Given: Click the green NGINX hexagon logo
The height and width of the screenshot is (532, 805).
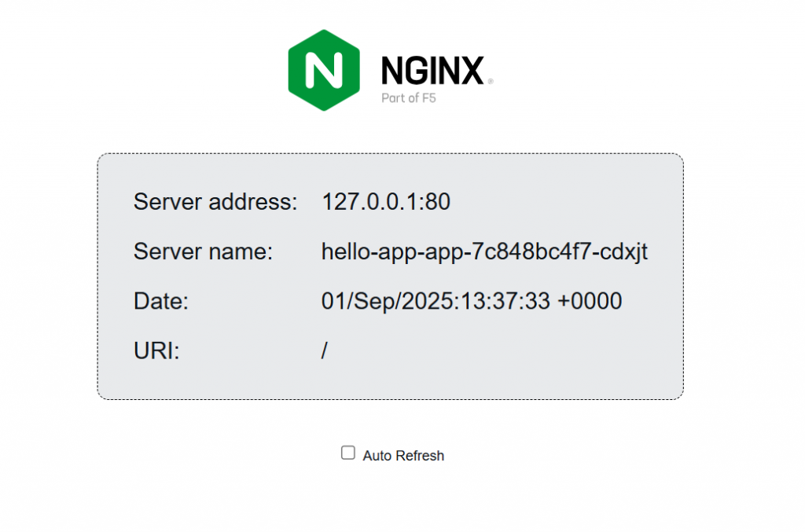Looking at the screenshot, I should pos(324,70).
